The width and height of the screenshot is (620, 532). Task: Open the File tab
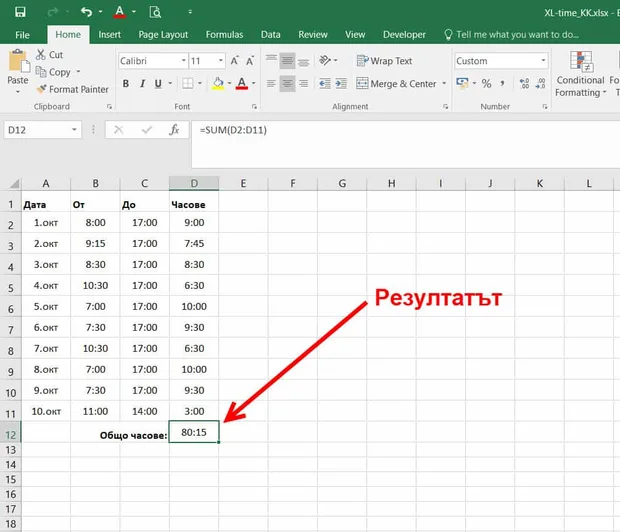tap(23, 35)
